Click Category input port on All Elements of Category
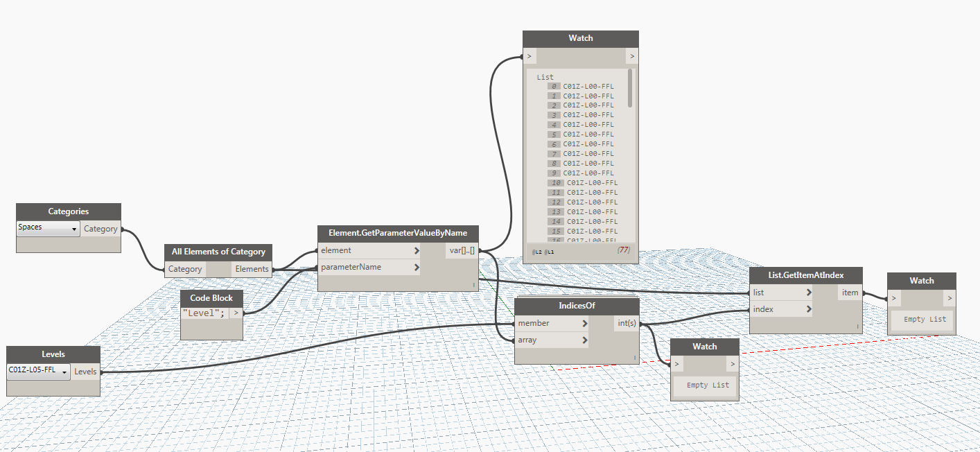Screen dimensions: 980x452 185,269
